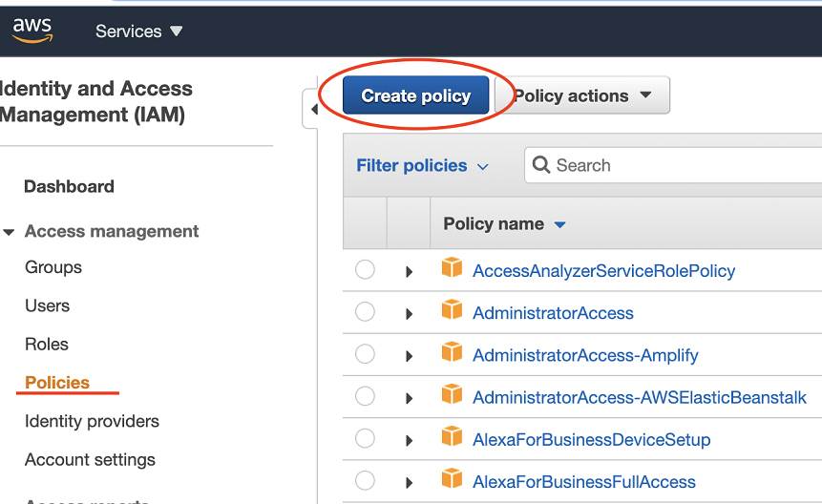Click the AdministratorAccess-Amplify policy box icon
This screenshot has height=504, width=822.
[x=452, y=353]
